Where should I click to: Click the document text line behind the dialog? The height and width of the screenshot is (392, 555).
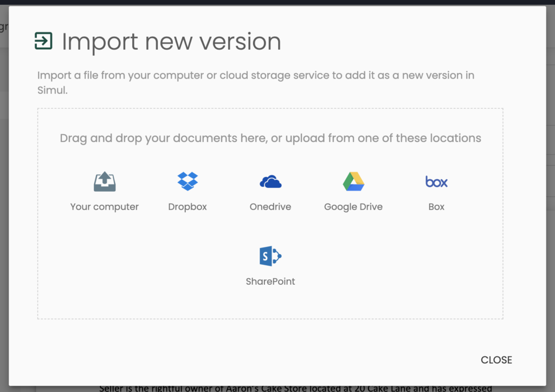coord(295,388)
